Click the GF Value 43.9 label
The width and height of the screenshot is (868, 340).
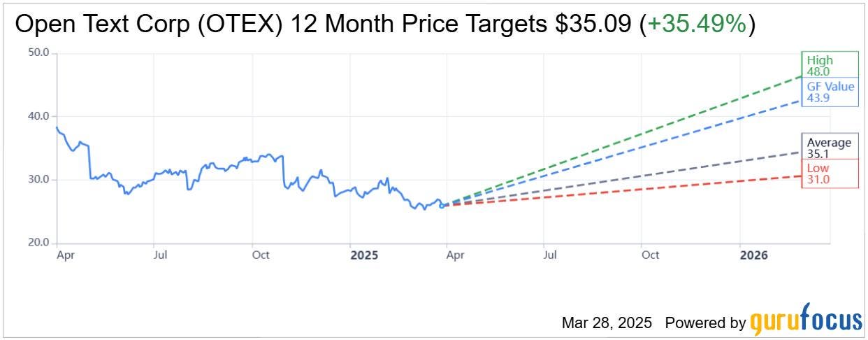830,92
